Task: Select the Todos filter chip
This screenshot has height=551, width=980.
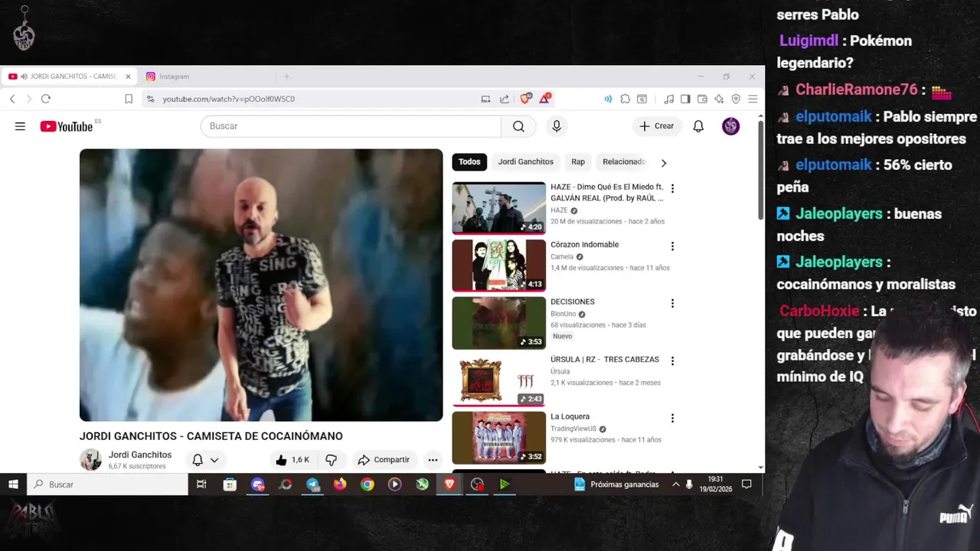Action: pos(469,162)
